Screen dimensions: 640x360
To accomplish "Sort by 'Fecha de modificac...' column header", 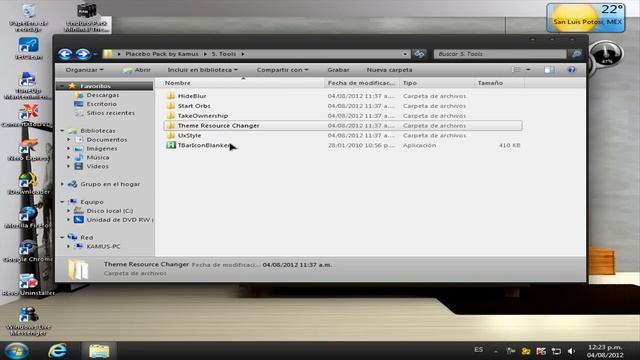I will [x=362, y=83].
